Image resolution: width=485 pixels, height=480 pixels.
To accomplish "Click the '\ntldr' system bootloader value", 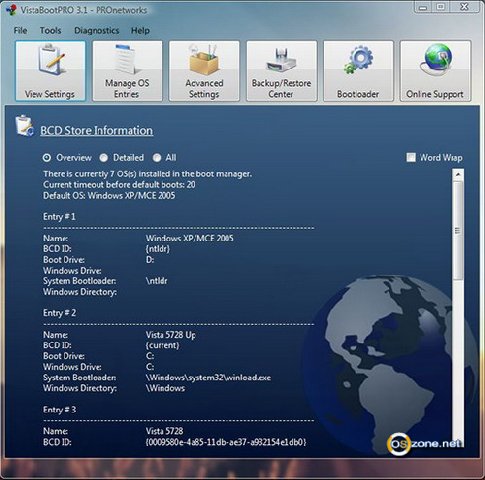I will [156, 281].
